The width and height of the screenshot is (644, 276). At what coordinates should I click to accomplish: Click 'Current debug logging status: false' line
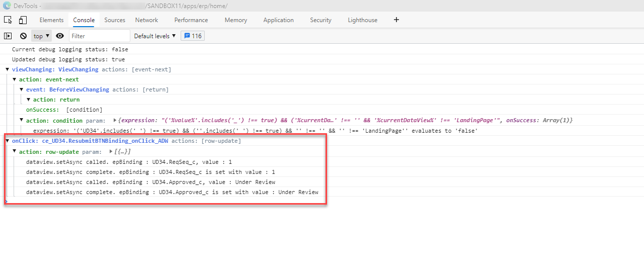(70, 49)
